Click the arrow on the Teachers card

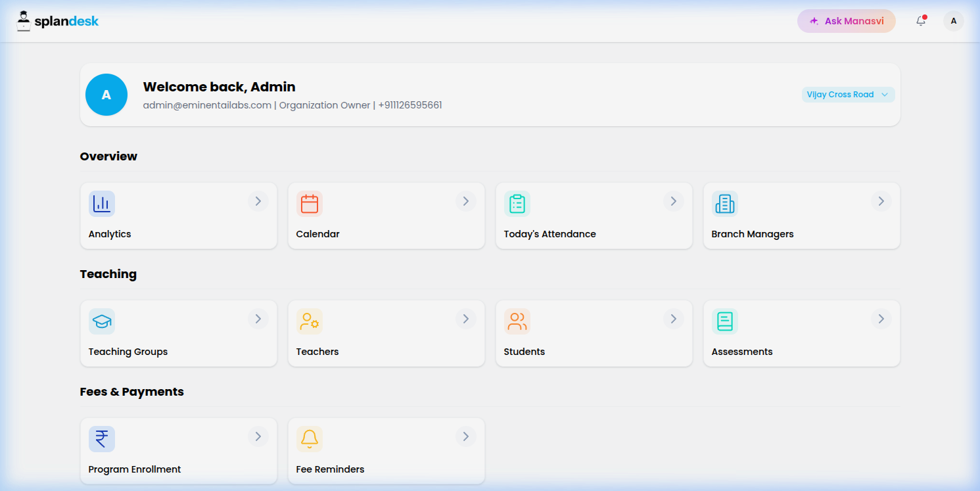click(x=466, y=319)
